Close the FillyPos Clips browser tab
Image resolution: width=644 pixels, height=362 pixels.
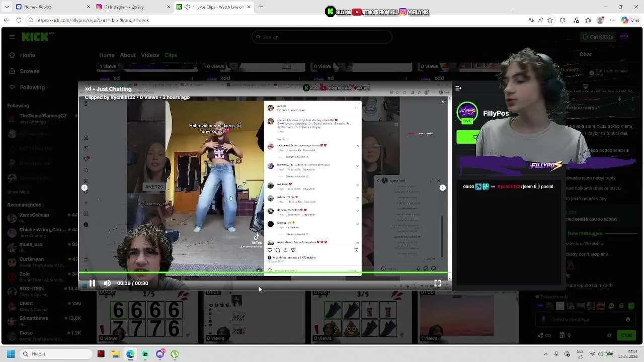pos(249,7)
